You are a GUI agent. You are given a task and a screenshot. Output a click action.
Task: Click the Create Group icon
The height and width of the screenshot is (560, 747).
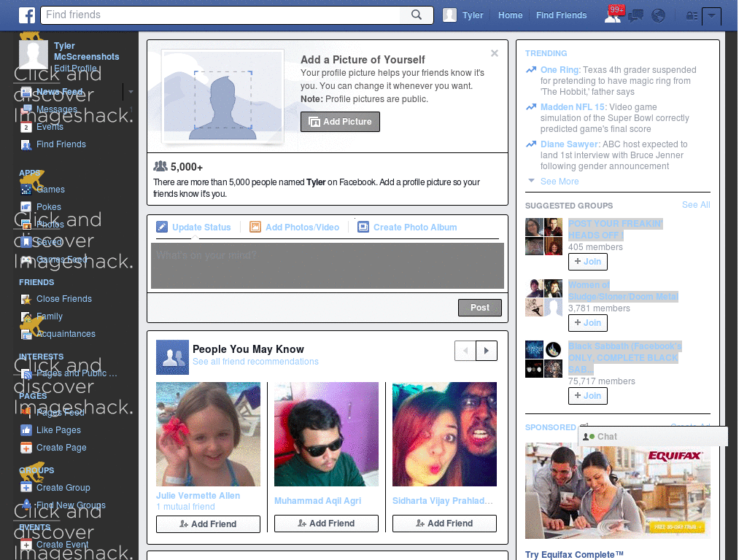[x=26, y=488]
